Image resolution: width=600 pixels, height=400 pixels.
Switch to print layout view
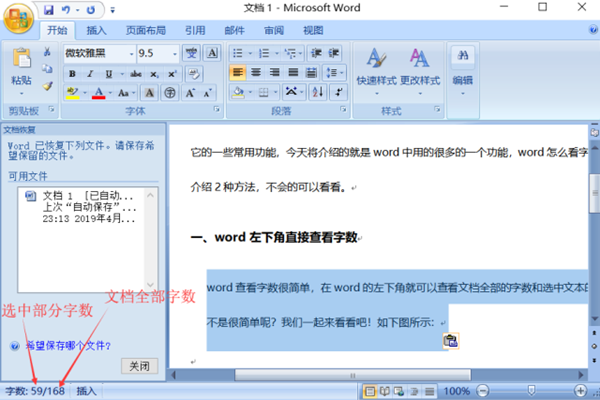point(371,391)
